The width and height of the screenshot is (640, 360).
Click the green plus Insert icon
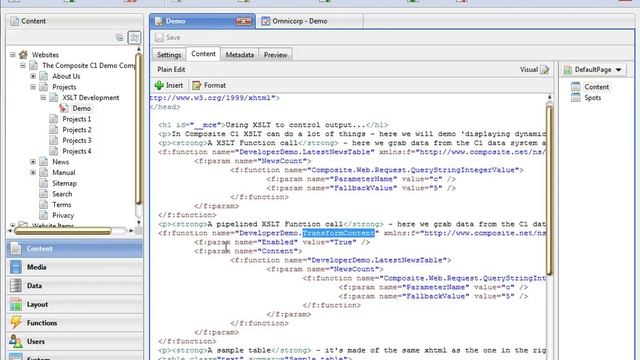click(159, 85)
